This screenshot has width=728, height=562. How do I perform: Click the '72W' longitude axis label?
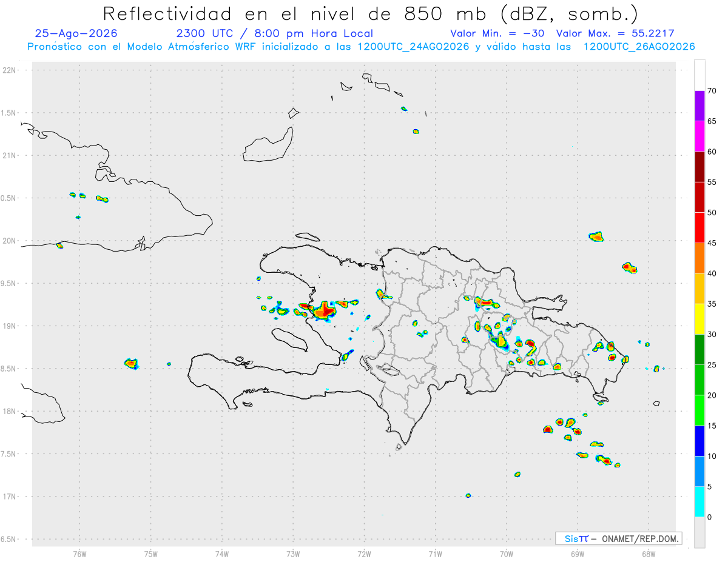[x=364, y=554]
